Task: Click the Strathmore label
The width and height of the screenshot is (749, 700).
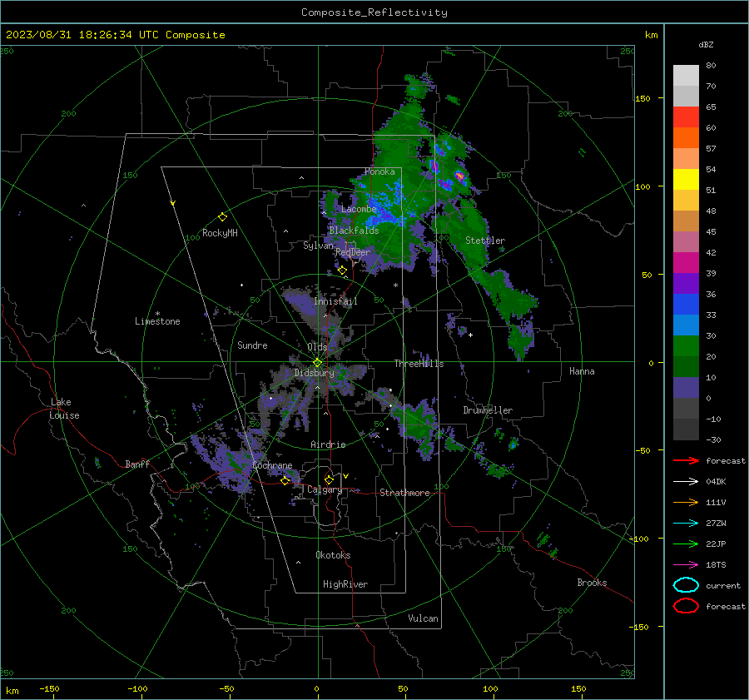Action: pos(404,493)
